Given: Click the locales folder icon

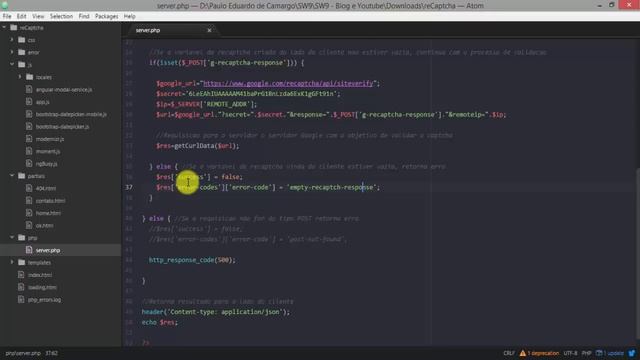Looking at the screenshot, I should point(29,77).
